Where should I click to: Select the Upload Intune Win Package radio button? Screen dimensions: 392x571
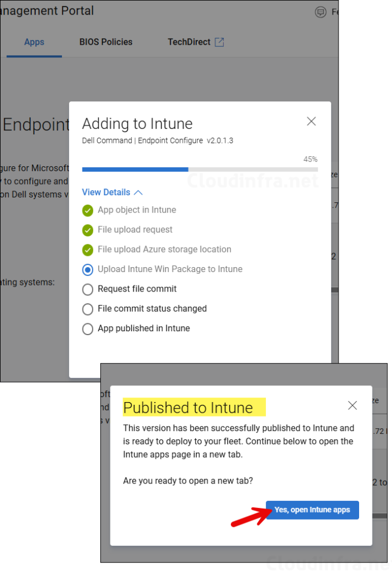coord(88,269)
